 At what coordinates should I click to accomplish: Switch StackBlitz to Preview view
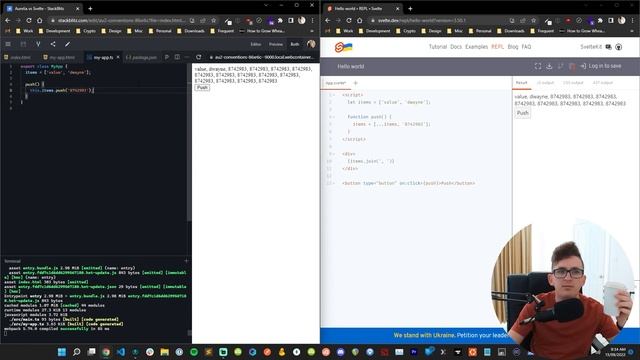(276, 44)
